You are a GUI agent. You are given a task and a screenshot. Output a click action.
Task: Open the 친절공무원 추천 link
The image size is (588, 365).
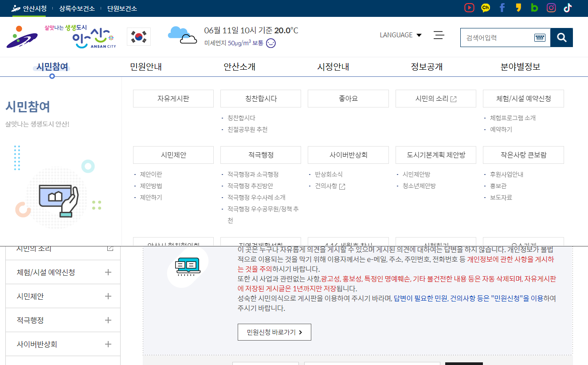point(247,130)
